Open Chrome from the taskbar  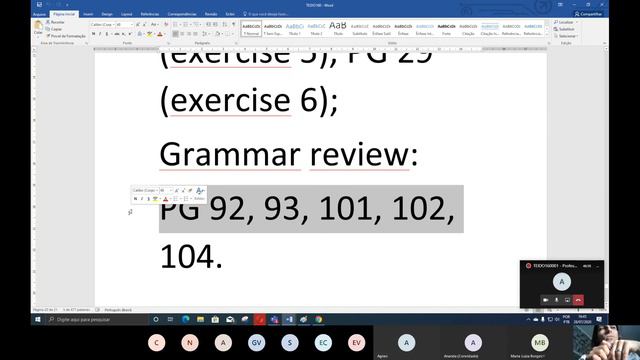click(x=318, y=319)
